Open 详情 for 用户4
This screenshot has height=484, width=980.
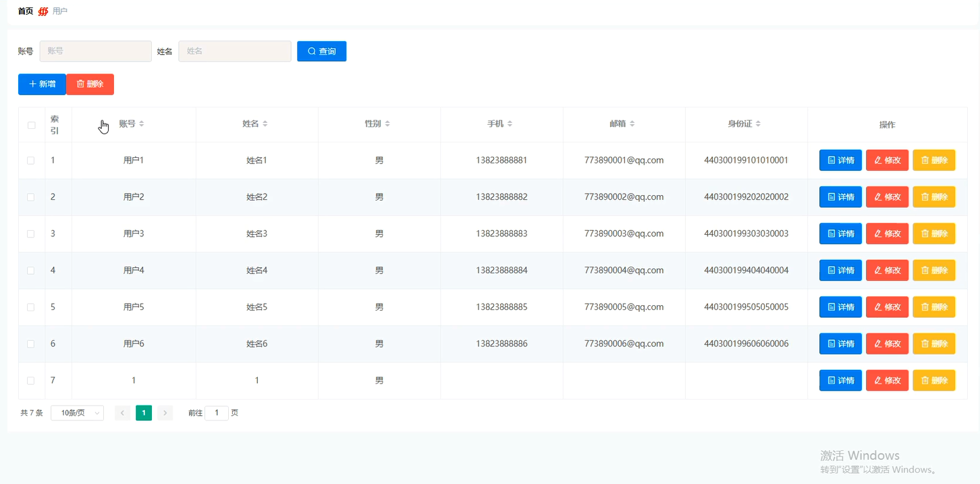click(841, 271)
